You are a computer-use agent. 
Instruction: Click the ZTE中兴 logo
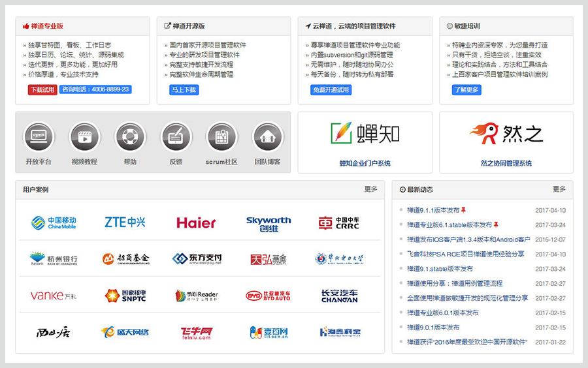[x=125, y=222]
